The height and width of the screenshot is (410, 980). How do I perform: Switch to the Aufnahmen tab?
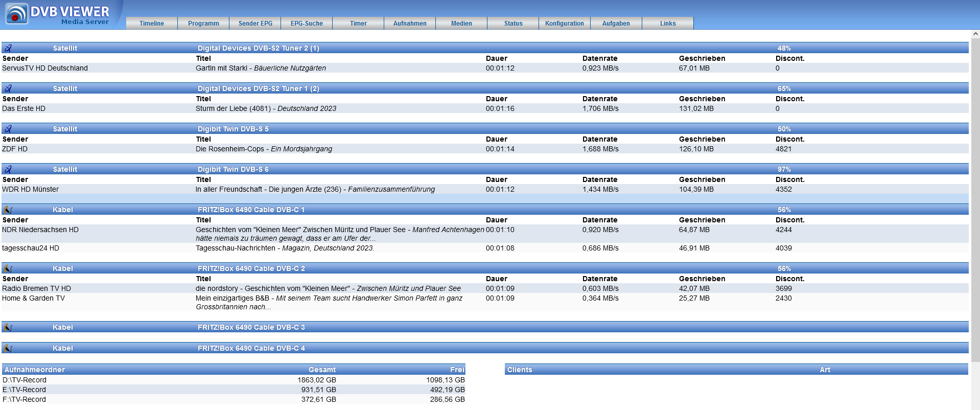pos(410,24)
